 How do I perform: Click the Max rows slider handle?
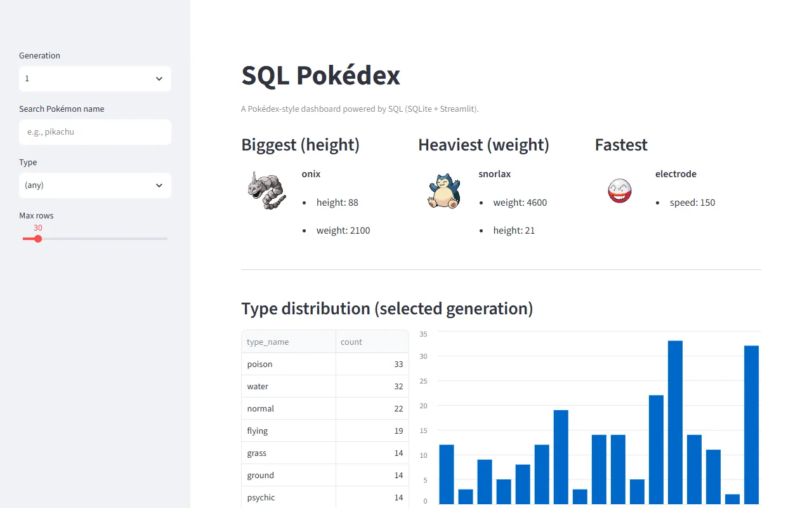tap(38, 239)
